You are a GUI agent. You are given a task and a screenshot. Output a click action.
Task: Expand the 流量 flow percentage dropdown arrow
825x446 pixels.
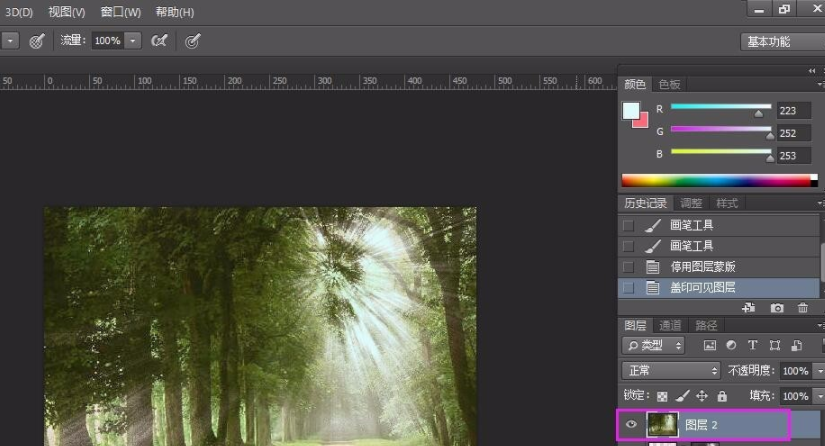(133, 41)
